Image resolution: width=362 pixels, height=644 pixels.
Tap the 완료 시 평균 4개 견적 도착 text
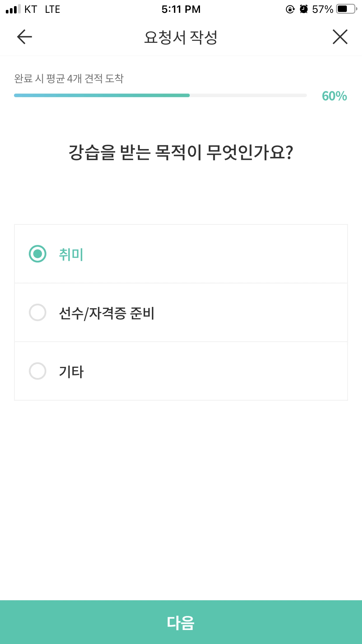coord(69,78)
